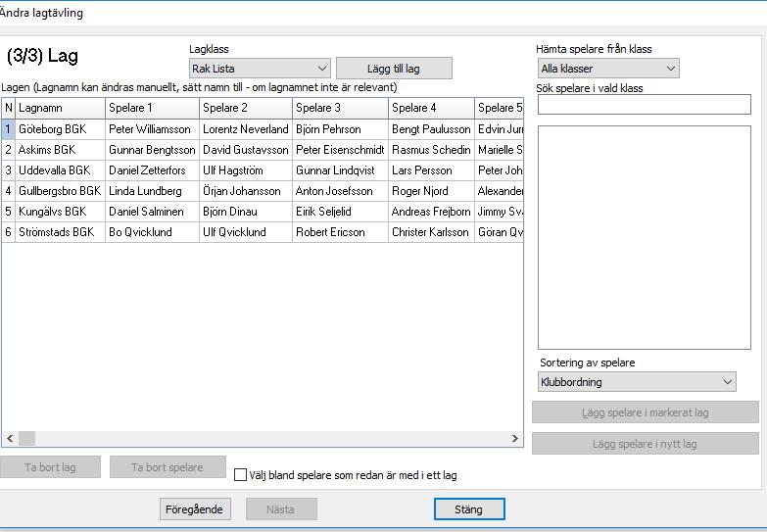Click the Ta bort lag button
This screenshot has width=767, height=532.
(x=50, y=467)
